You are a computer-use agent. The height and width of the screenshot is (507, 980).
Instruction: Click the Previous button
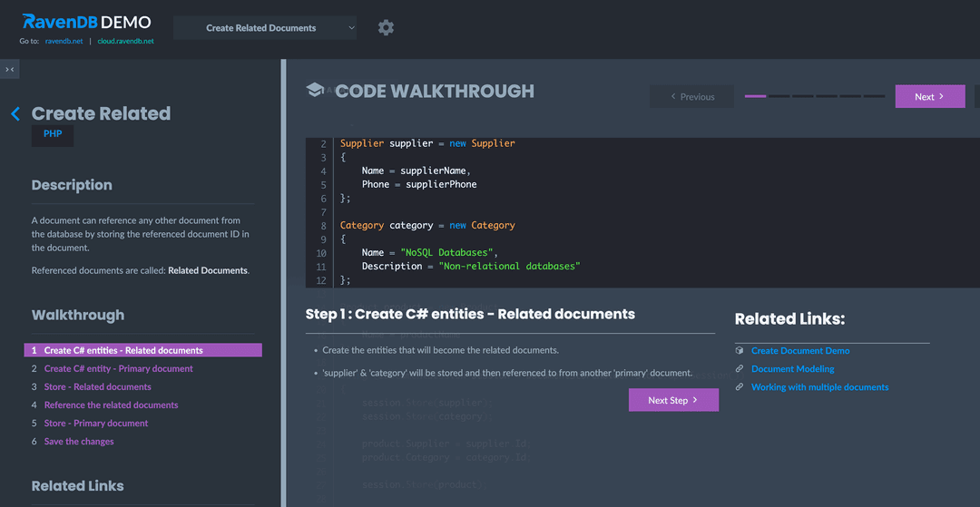pyautogui.click(x=692, y=97)
